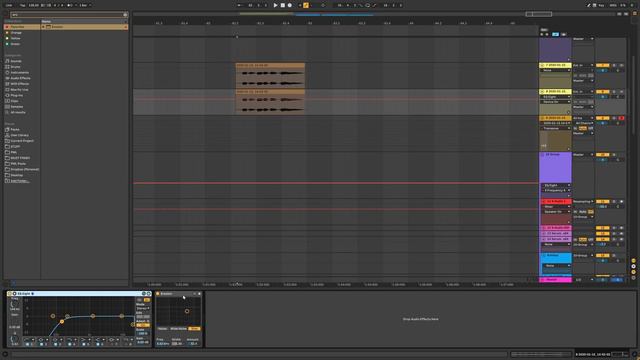The height and width of the screenshot is (360, 640).
Task: Select the audio clip on track 8
Action: (x=270, y=102)
